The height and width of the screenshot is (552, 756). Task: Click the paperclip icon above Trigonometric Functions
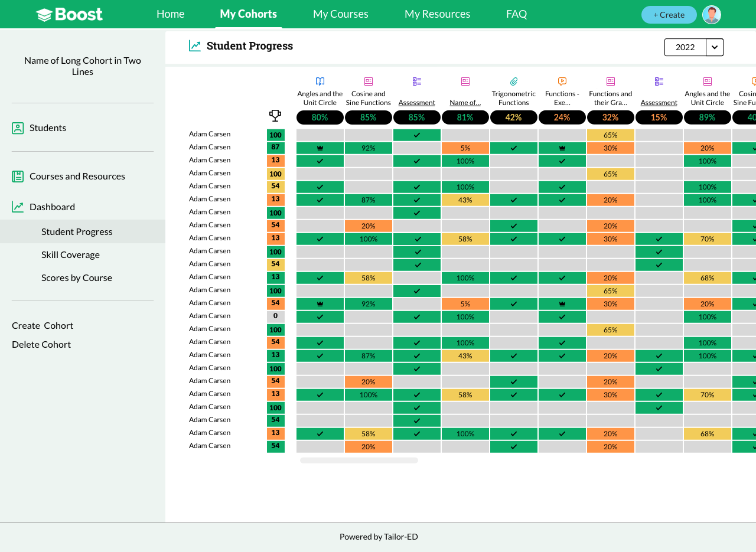pos(514,81)
